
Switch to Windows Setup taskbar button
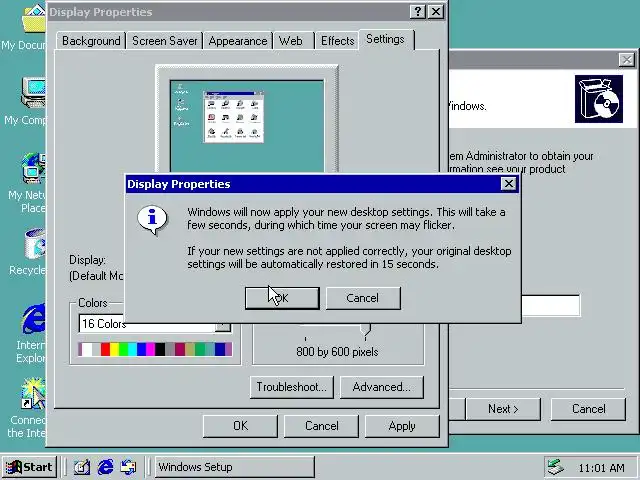tap(235, 467)
